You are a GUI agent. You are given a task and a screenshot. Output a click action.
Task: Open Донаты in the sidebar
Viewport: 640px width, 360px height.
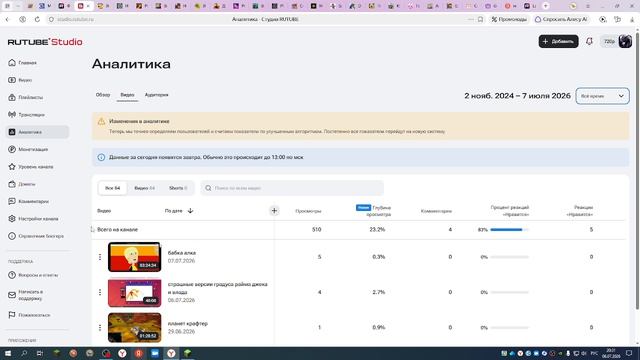(22, 184)
